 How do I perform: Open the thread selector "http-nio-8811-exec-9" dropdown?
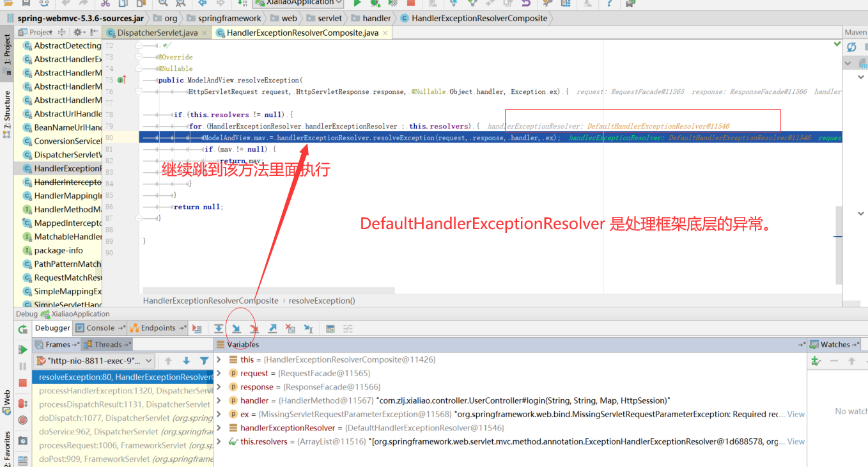[94, 361]
